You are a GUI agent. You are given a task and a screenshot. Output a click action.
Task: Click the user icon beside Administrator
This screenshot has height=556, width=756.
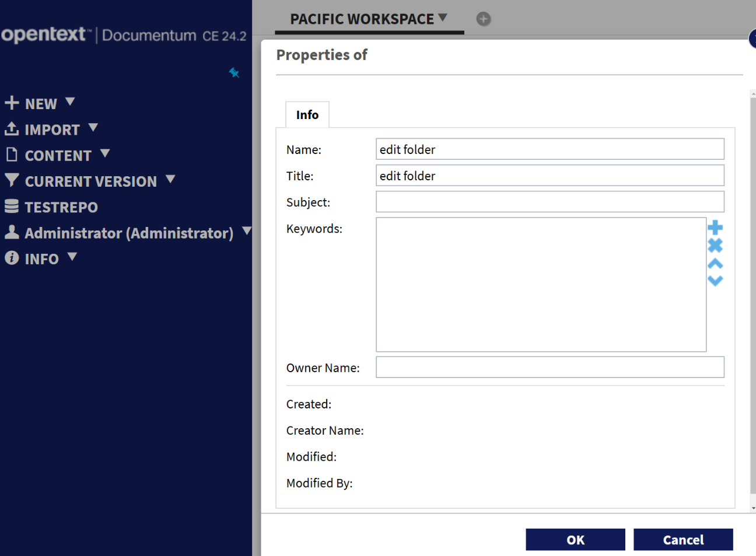coord(12,232)
